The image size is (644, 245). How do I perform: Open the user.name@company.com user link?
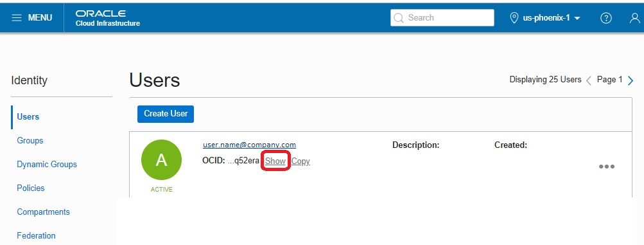tap(249, 145)
